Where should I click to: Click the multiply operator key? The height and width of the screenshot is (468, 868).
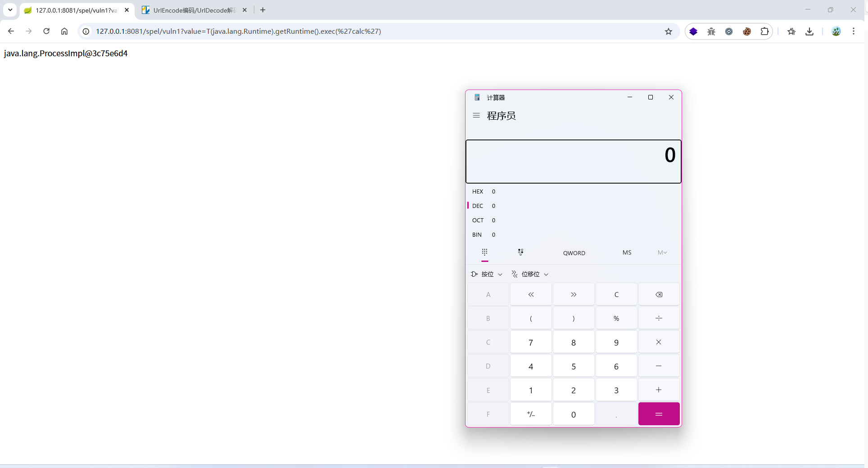point(659,342)
